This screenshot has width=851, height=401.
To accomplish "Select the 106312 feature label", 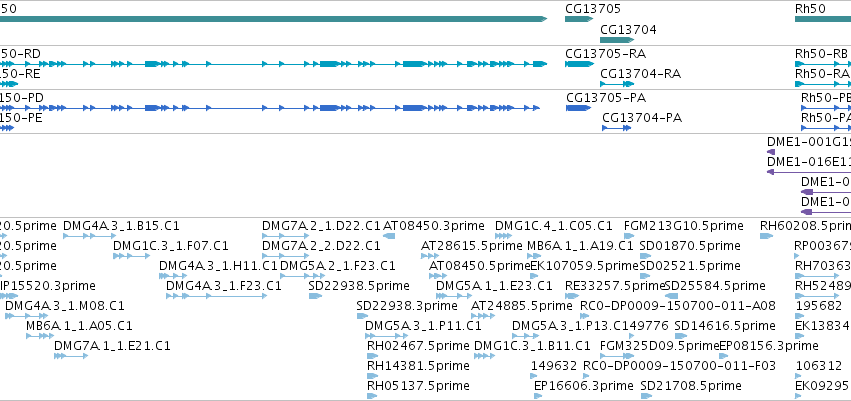I will point(818,366).
